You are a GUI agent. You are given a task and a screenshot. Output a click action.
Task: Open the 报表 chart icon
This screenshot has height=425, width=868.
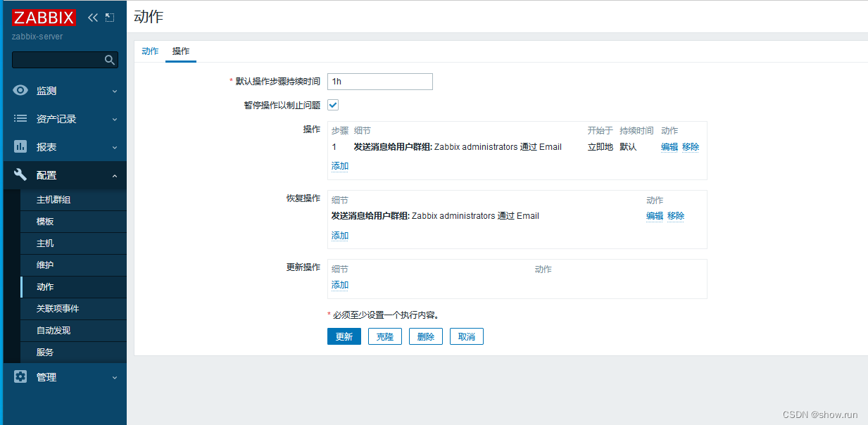(x=20, y=146)
